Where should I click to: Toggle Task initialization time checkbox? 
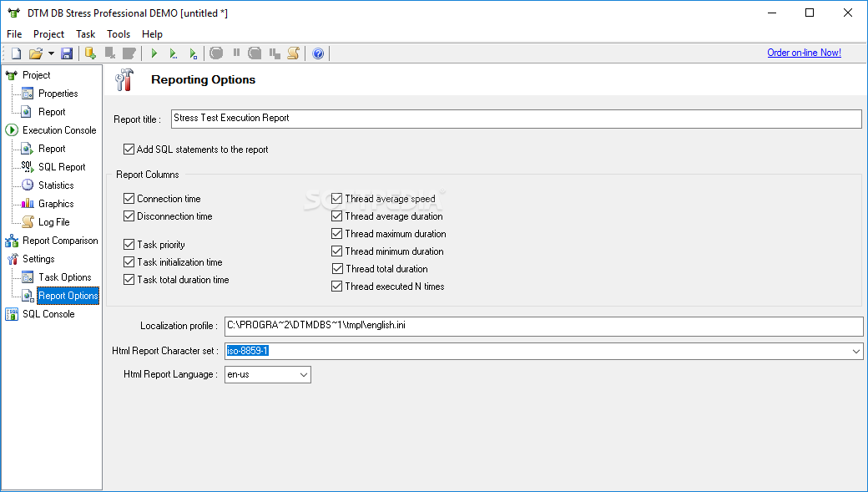(x=129, y=262)
